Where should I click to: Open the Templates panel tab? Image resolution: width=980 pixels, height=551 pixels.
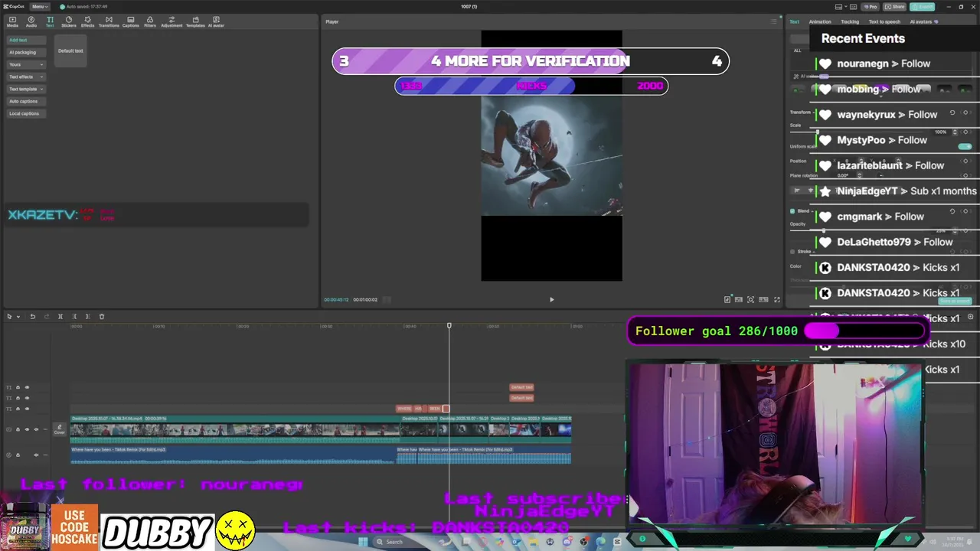coord(195,21)
